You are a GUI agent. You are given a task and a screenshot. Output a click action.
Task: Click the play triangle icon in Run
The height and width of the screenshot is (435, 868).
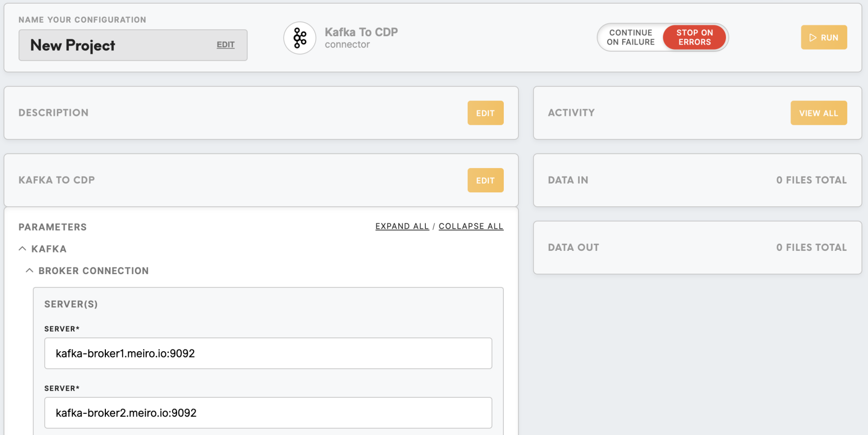813,38
